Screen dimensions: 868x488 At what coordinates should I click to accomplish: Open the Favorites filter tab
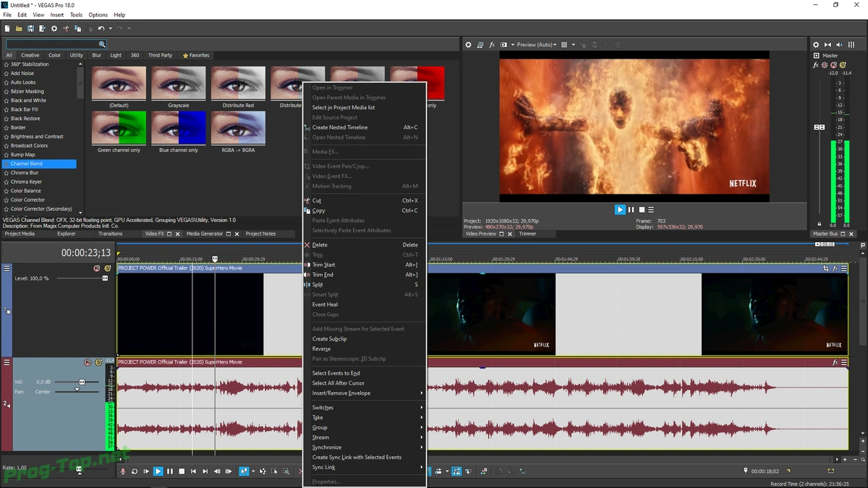(x=195, y=55)
